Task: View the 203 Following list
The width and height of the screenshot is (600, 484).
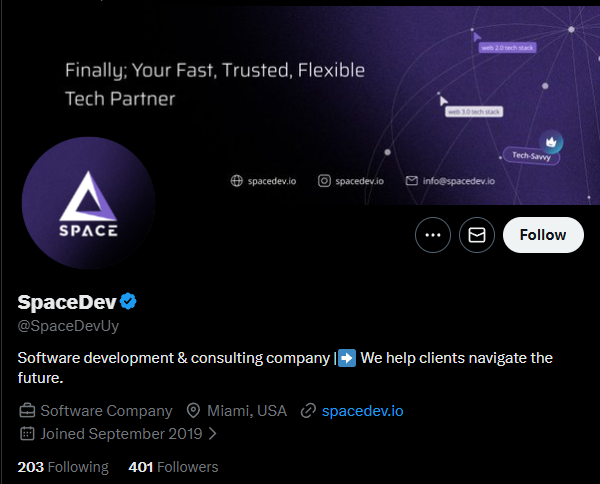Action: (x=63, y=467)
